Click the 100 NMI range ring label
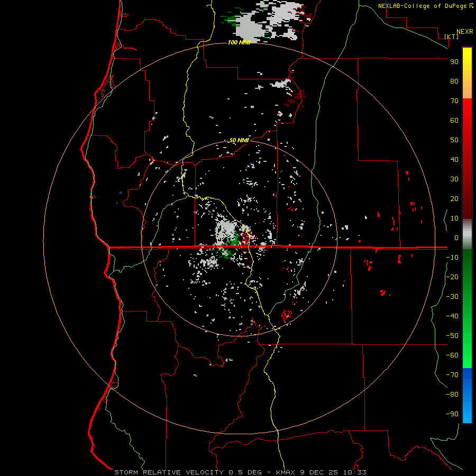The image size is (476, 476). coord(239,42)
